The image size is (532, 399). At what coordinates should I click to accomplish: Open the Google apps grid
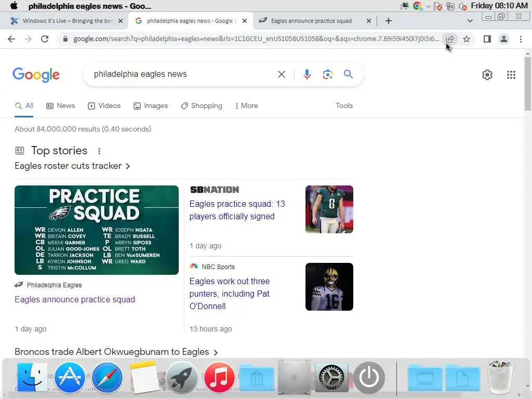(511, 75)
